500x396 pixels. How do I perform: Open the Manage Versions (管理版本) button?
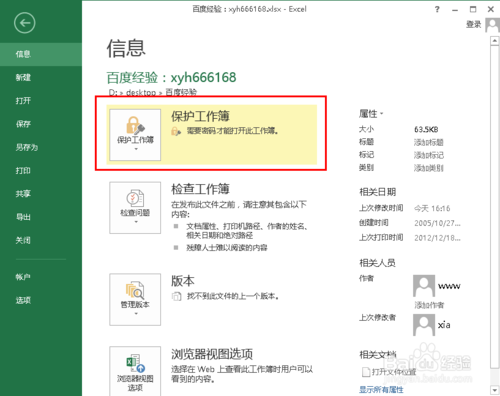pos(135,299)
